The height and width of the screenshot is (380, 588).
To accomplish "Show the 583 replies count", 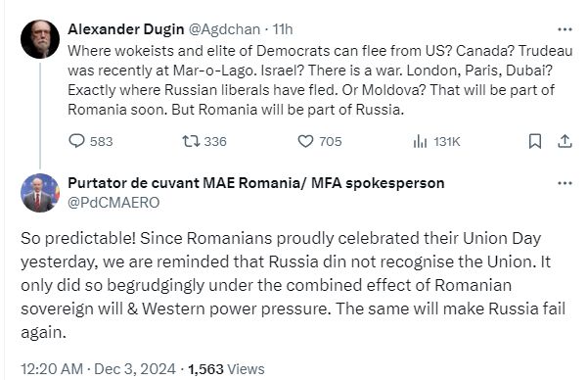I will coord(101,142).
